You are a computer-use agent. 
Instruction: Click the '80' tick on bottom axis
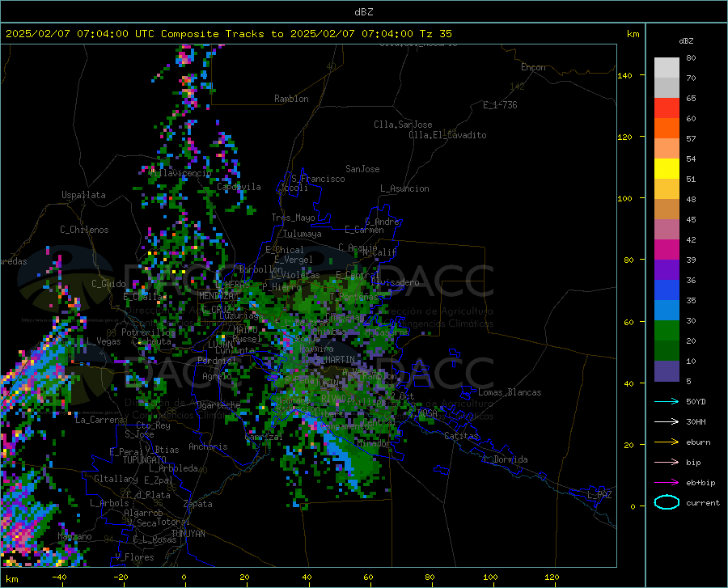(430, 577)
